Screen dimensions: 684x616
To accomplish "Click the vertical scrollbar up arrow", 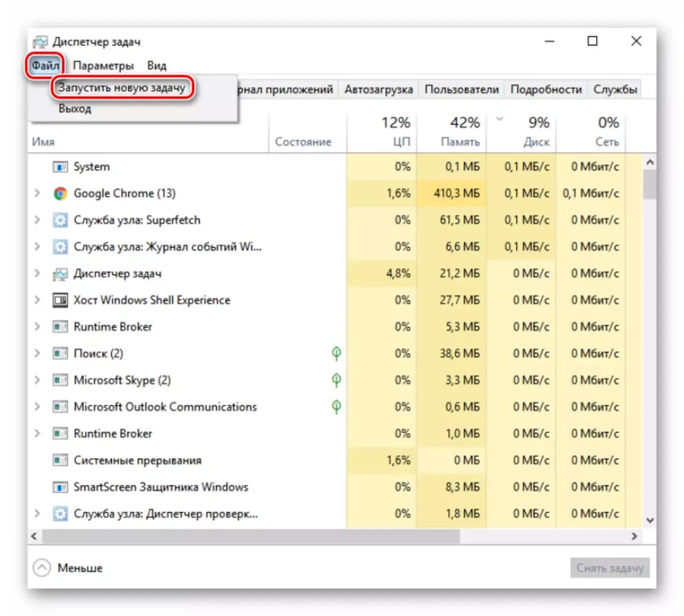I will [x=649, y=162].
